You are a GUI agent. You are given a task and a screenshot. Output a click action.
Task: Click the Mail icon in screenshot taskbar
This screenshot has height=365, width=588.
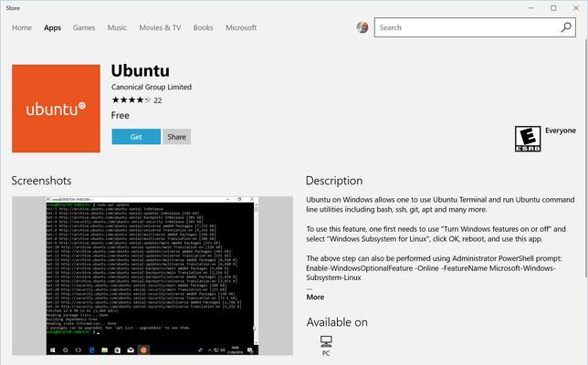(131, 350)
